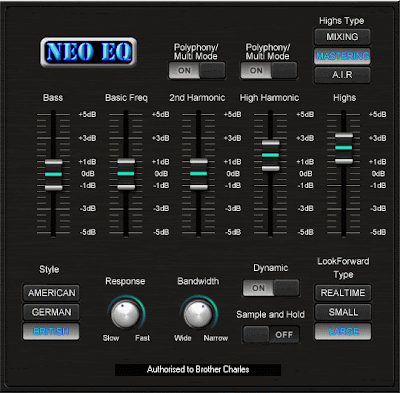Set LookForward type to REALTIME
This screenshot has height=393, width=400.
click(x=343, y=293)
